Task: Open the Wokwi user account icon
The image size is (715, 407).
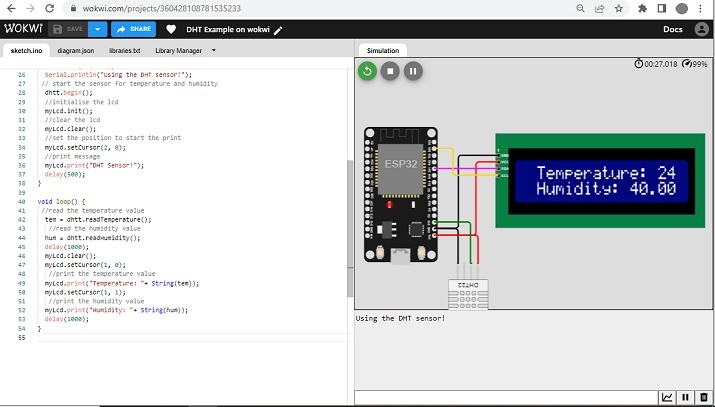Action: point(701,29)
